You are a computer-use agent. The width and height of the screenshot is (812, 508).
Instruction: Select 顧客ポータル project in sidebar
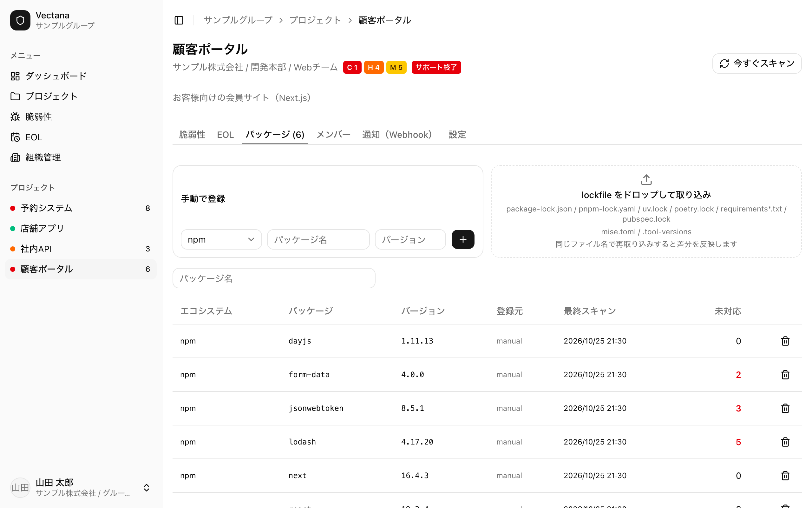click(x=81, y=269)
